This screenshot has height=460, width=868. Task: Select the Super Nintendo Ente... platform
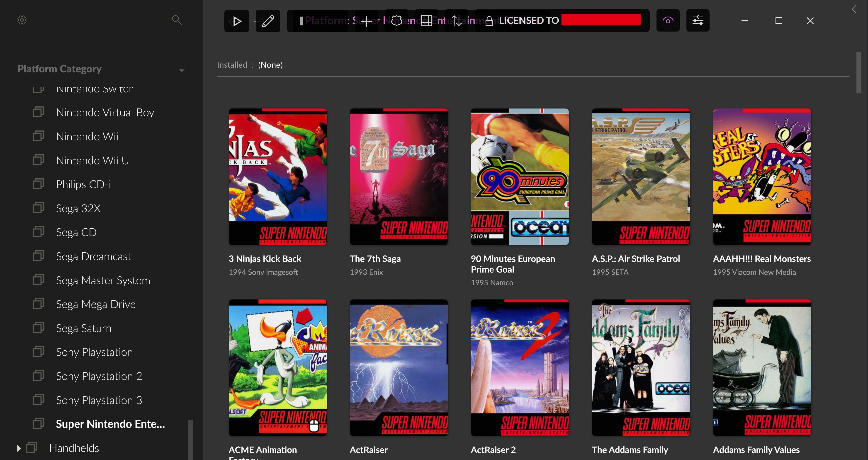coord(111,424)
